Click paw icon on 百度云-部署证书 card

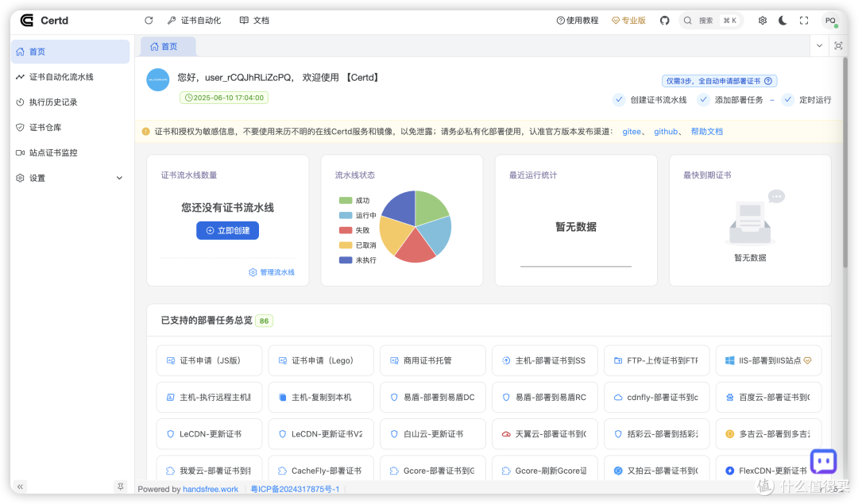(x=729, y=398)
